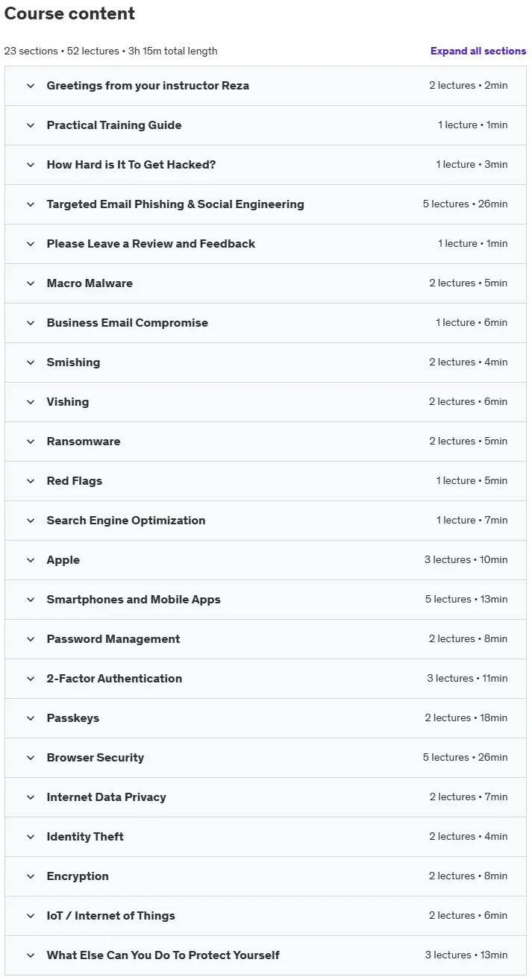The height and width of the screenshot is (980, 532).
Task: Expand the Ransomware section
Action: point(265,442)
